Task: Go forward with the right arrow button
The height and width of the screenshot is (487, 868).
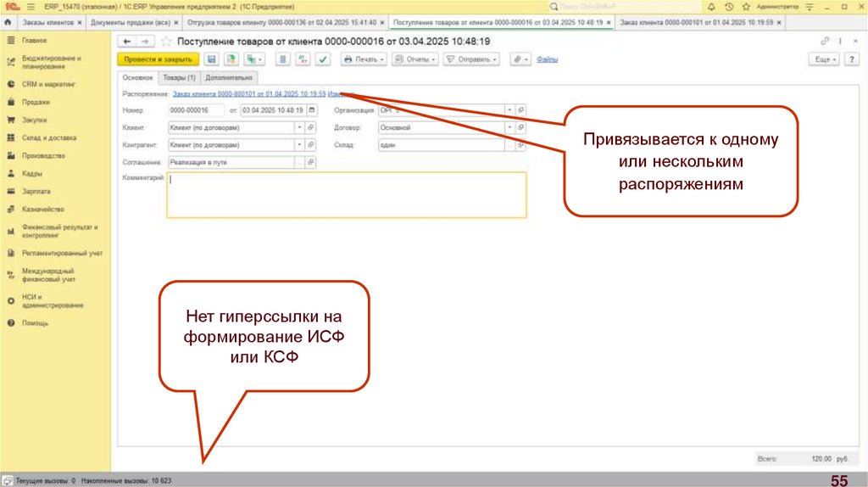Action: coord(145,42)
